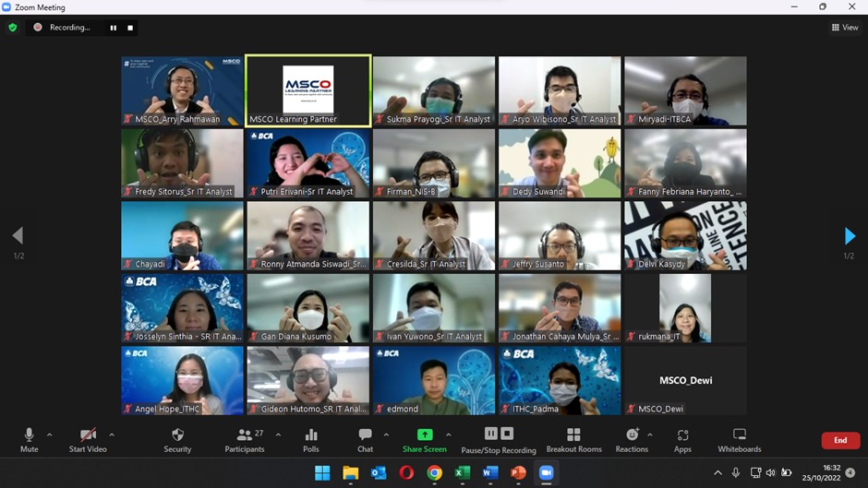Viewport: 868px width, 488px height.
Task: Click Ivan Yuwono name label
Action: tap(435, 337)
